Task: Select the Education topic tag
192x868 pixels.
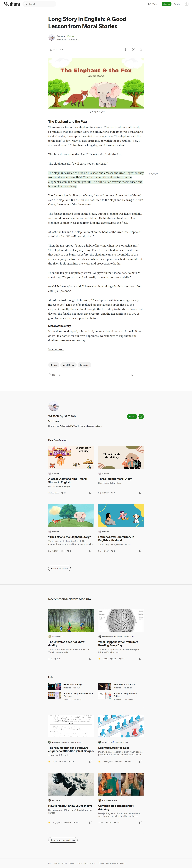Action: coord(85,365)
